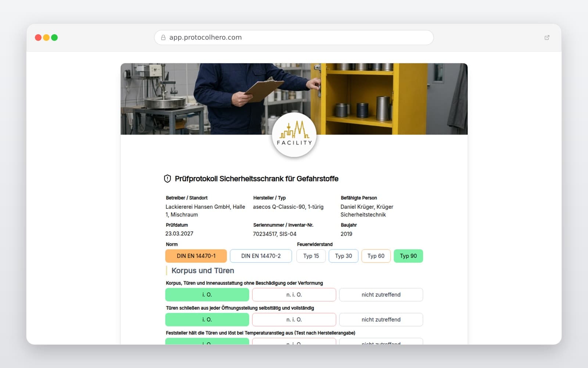This screenshot has width=588, height=368.
Task: Click build year value 2019
Action: click(x=346, y=234)
